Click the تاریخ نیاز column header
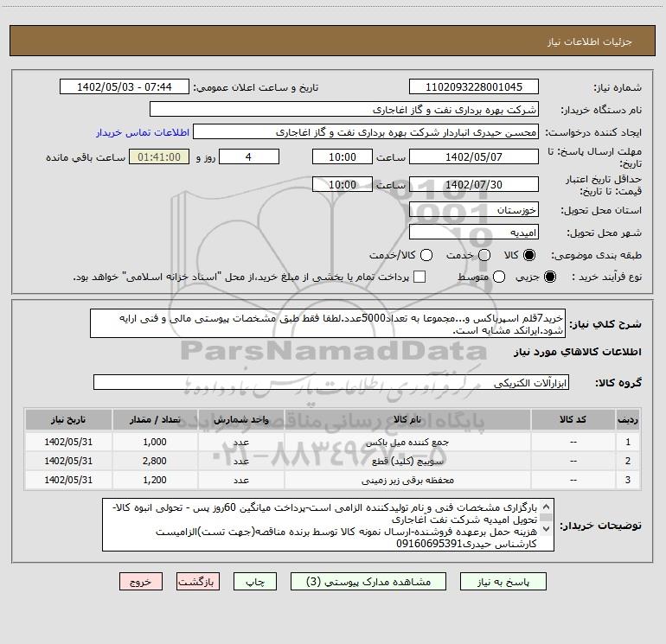 coord(68,419)
